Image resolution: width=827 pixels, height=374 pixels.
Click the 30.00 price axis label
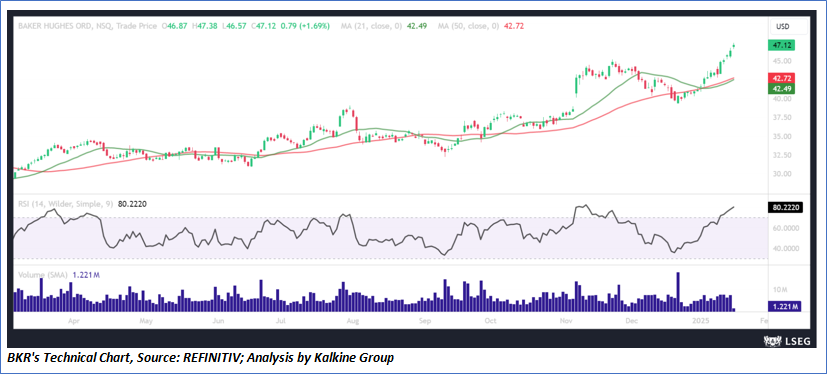coord(782,174)
